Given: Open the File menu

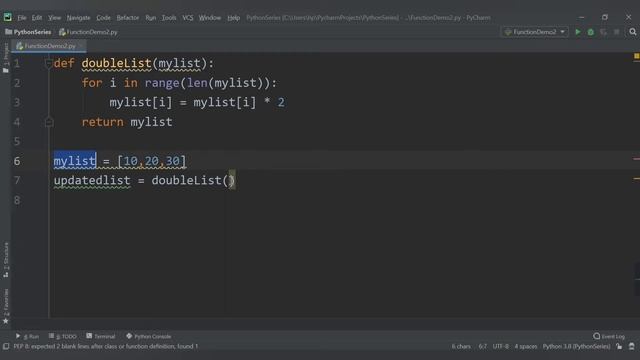Looking at the screenshot, I should (22, 18).
